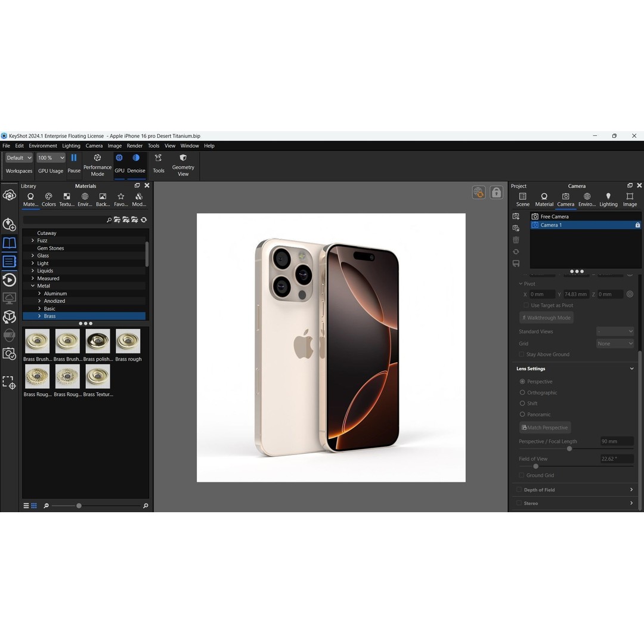Select the Perspective radio button
Viewport: 644px width, 644px height.
522,382
